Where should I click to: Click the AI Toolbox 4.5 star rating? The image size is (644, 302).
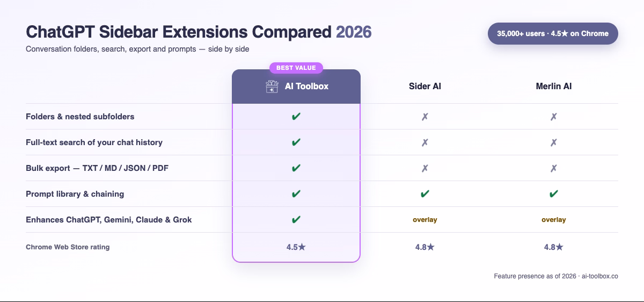[296, 247]
